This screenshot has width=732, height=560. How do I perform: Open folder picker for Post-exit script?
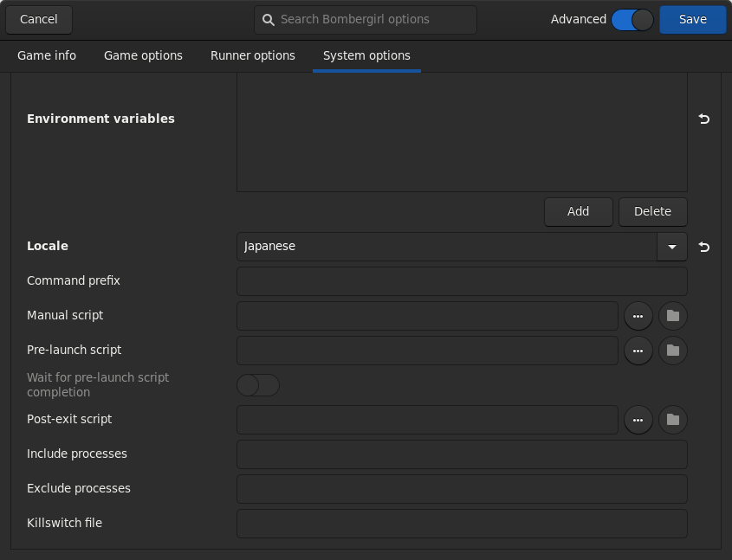click(673, 419)
